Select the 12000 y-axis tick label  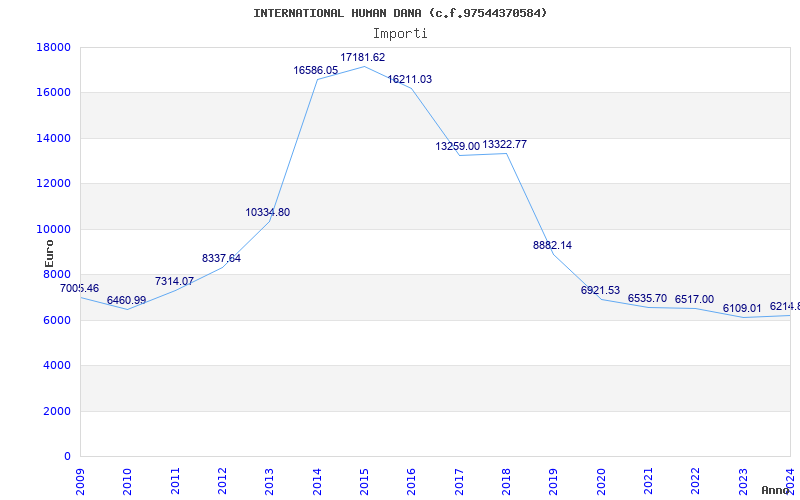pos(54,184)
